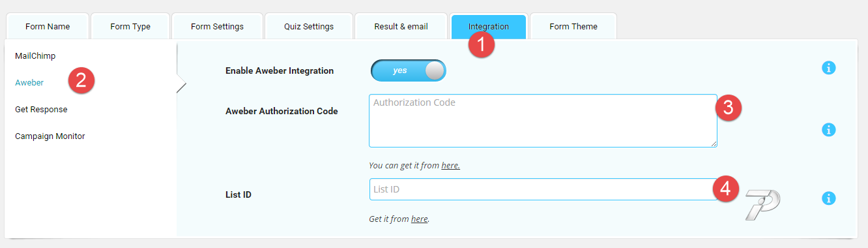Click the red number 1 marker
This screenshot has height=248, width=868.
[481, 45]
